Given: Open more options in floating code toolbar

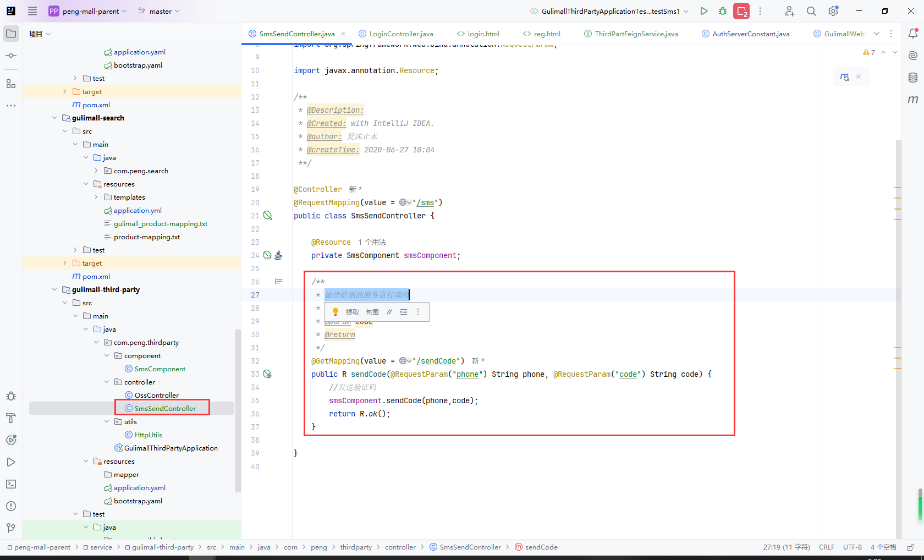Looking at the screenshot, I should [x=418, y=312].
